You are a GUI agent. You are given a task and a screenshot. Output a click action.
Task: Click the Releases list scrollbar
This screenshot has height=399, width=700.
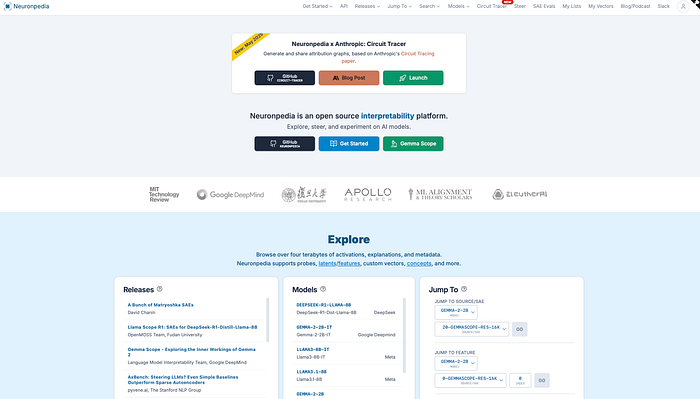268,320
